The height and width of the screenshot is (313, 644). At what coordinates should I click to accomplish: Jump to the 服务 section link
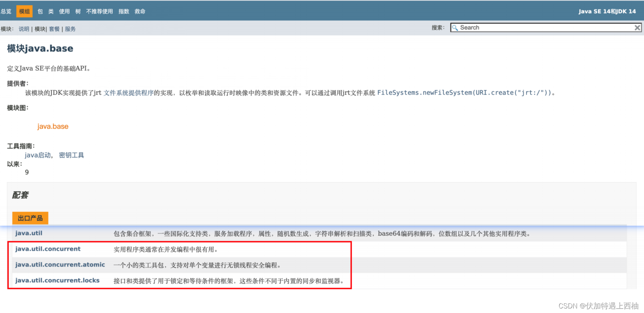[x=70, y=29]
